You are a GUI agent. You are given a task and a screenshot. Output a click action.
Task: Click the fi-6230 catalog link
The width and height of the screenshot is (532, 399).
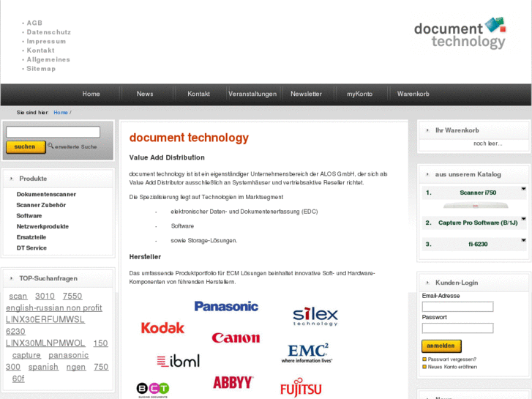coord(478,244)
